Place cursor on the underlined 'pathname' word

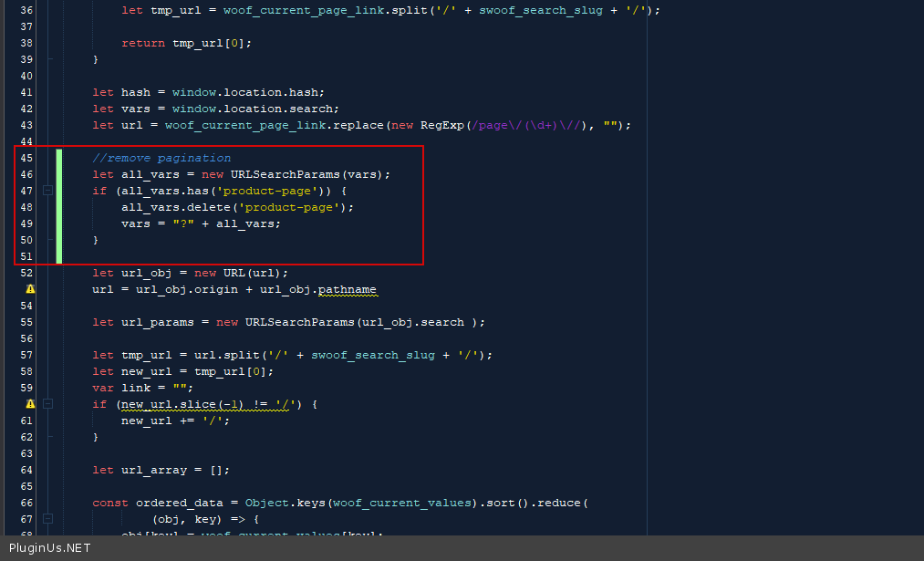tap(347, 289)
